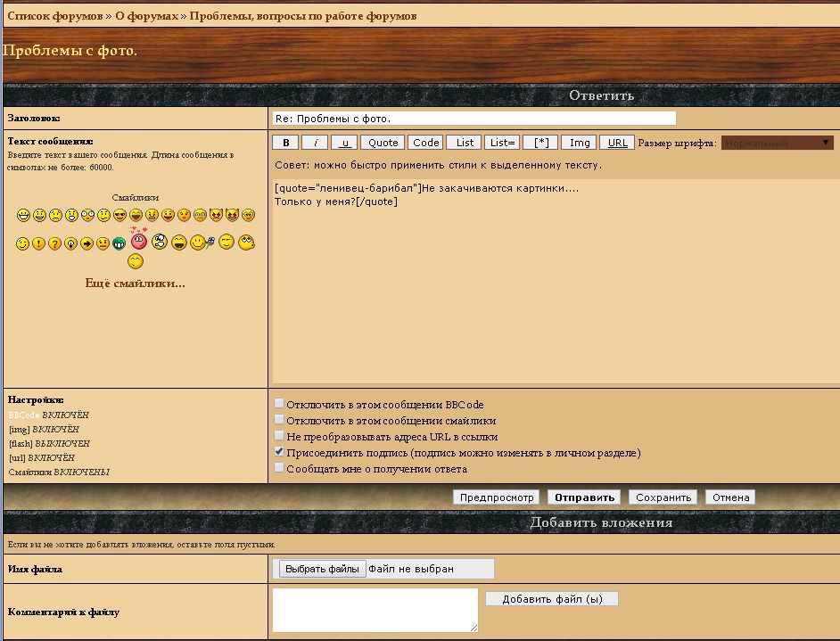Check 'Сообщать мне о получении ответа'
The image size is (840, 641).
tap(280, 468)
